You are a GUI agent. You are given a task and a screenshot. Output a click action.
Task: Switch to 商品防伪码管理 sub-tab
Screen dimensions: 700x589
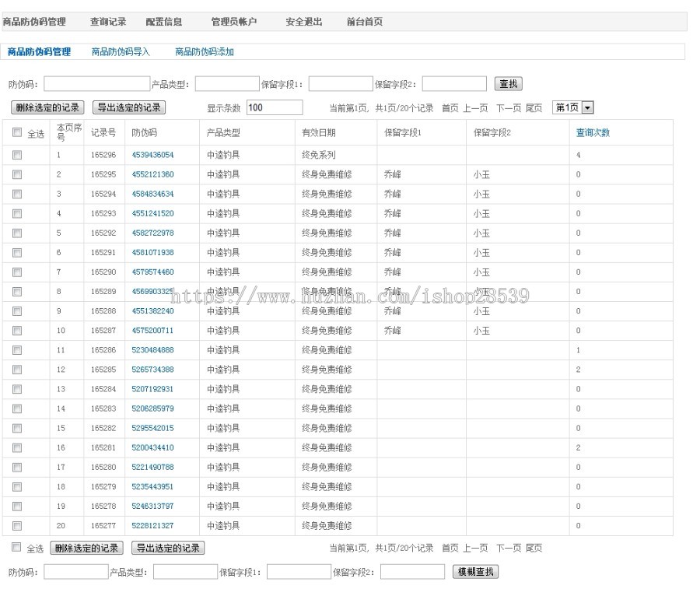pos(40,52)
